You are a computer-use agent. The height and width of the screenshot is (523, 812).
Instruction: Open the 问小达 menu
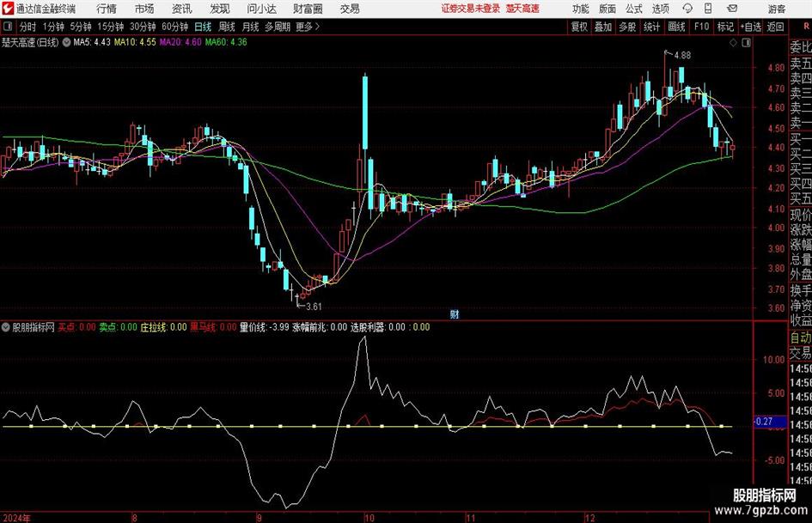click(x=261, y=9)
